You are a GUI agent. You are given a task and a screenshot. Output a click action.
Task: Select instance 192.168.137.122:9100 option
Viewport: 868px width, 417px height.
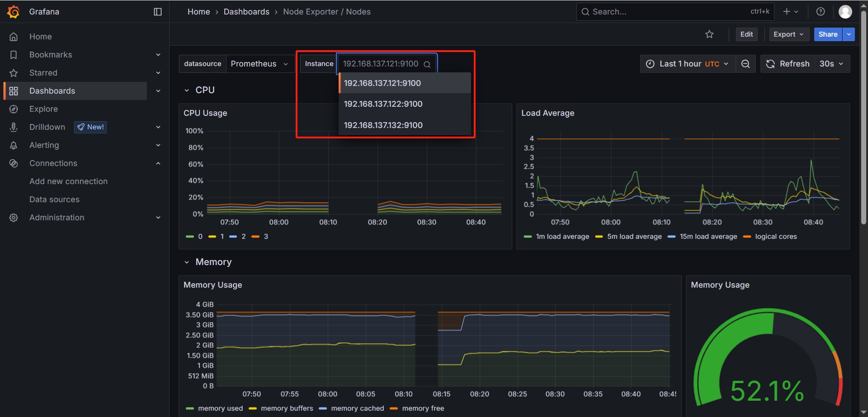coord(383,104)
